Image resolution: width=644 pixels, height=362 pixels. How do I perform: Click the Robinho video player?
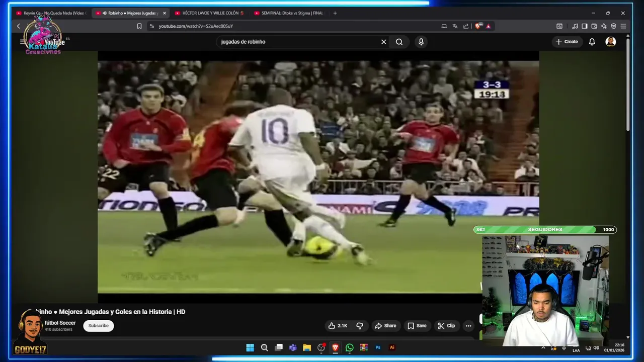318,177
